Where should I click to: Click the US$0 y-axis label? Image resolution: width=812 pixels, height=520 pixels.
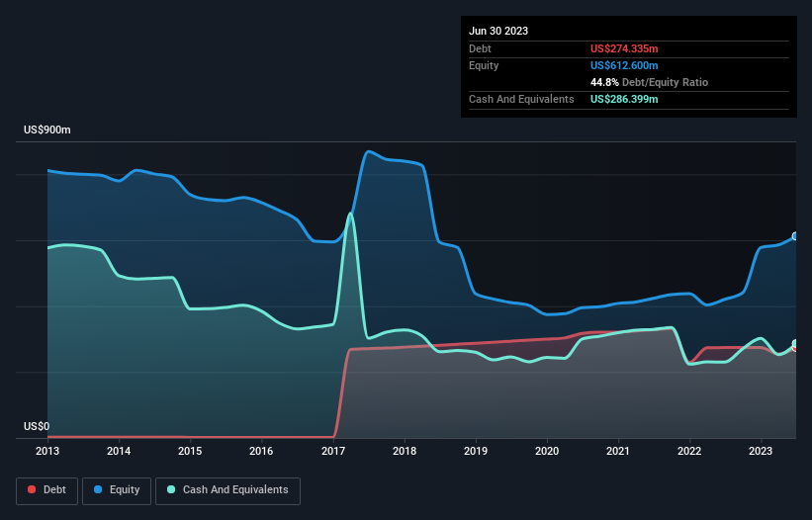pyautogui.click(x=37, y=426)
